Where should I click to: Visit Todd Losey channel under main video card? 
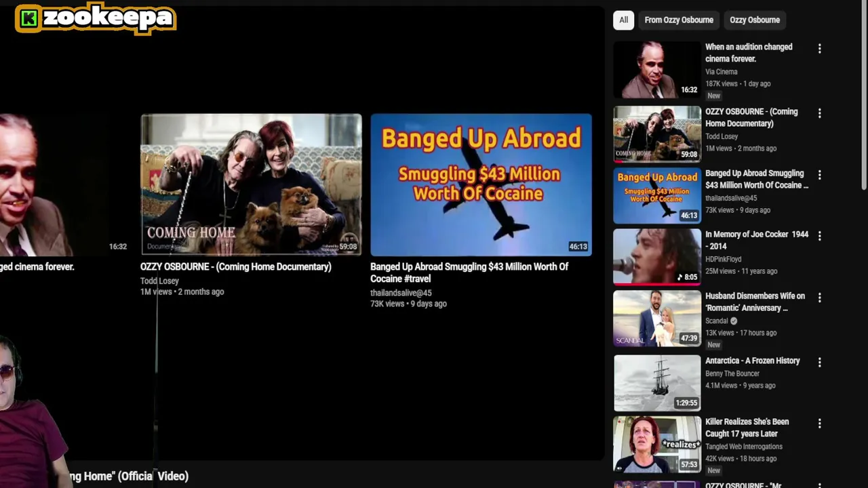click(159, 281)
